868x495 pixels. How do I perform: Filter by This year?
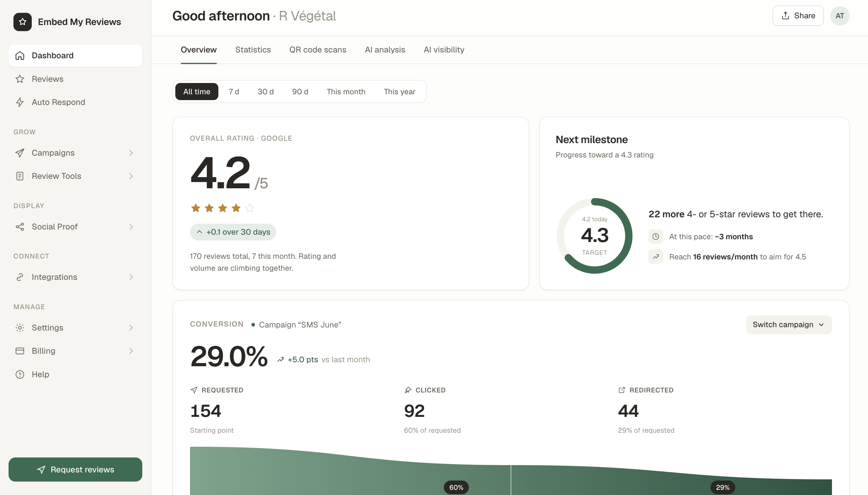399,92
